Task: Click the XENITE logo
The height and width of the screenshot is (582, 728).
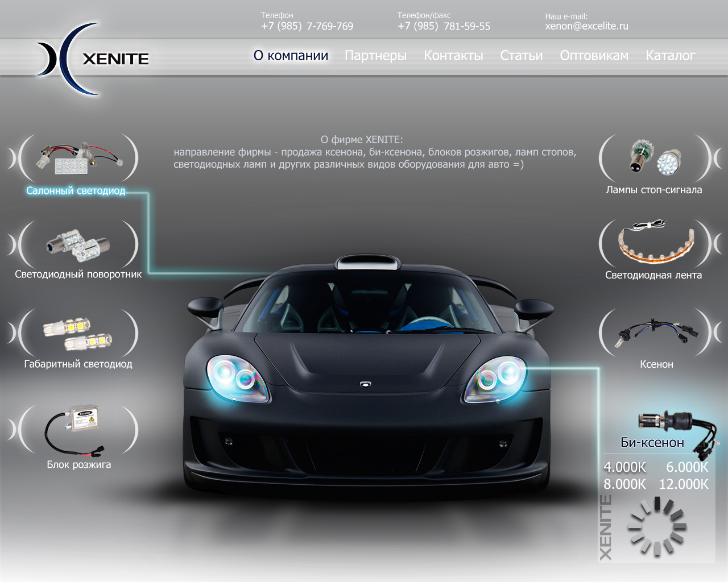Action: click(x=93, y=59)
